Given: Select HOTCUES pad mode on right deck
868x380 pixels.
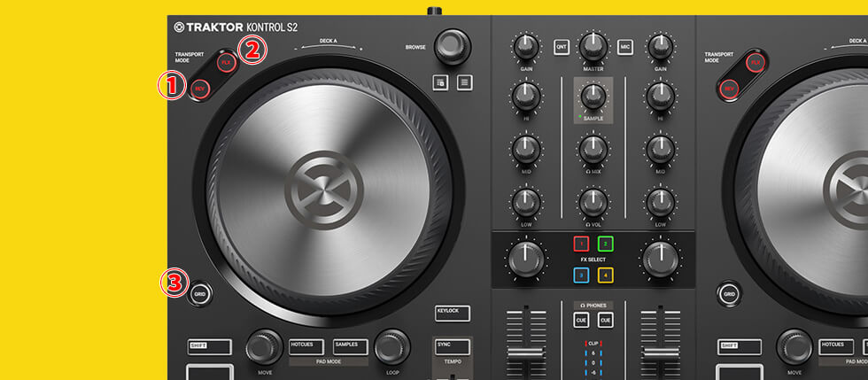Looking at the screenshot, I should tap(836, 346).
